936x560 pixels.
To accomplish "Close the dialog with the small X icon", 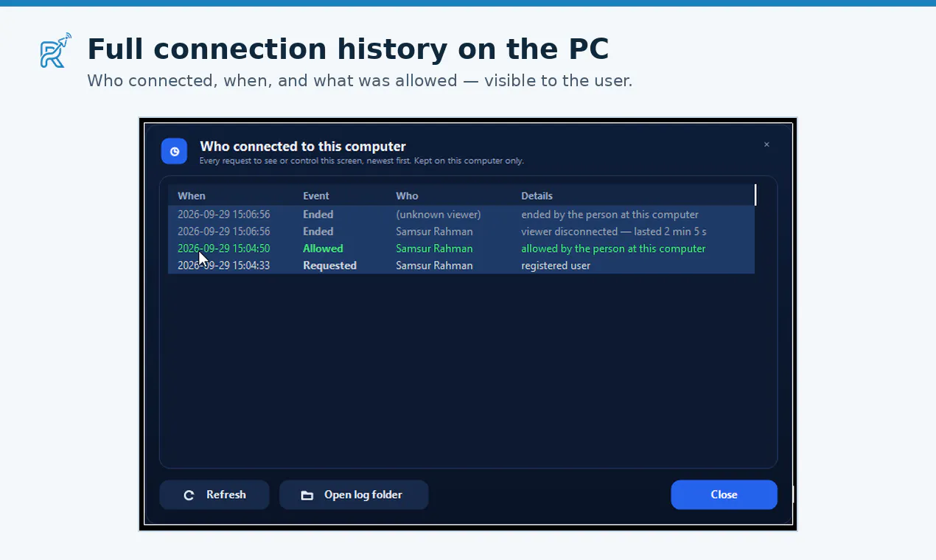I will (x=766, y=144).
